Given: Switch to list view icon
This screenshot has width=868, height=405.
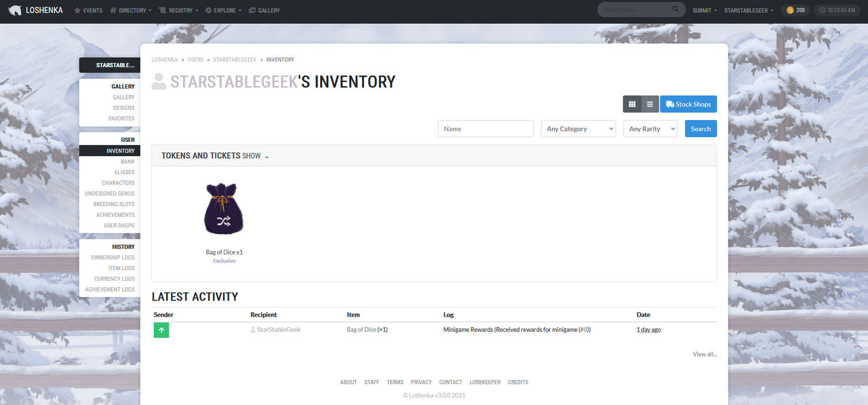Looking at the screenshot, I should (650, 104).
